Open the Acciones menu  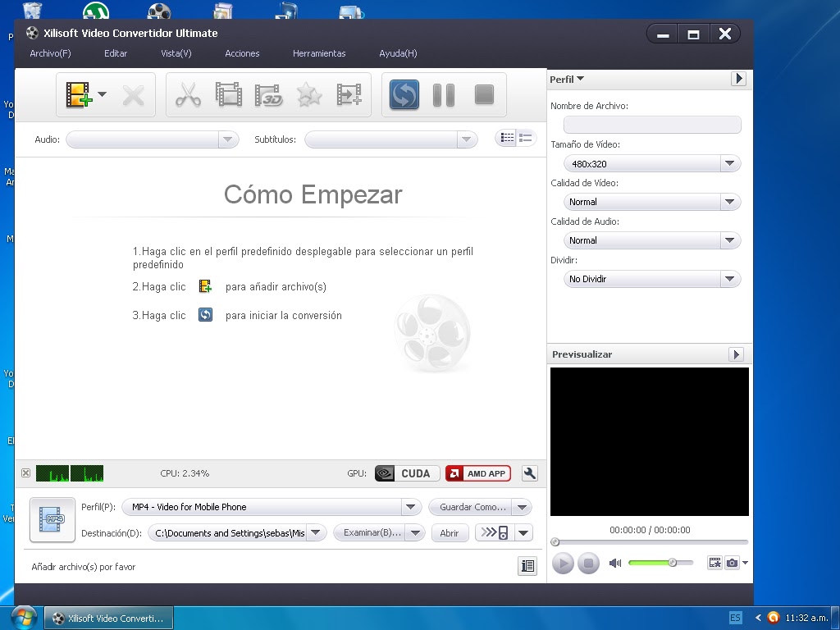coord(242,53)
